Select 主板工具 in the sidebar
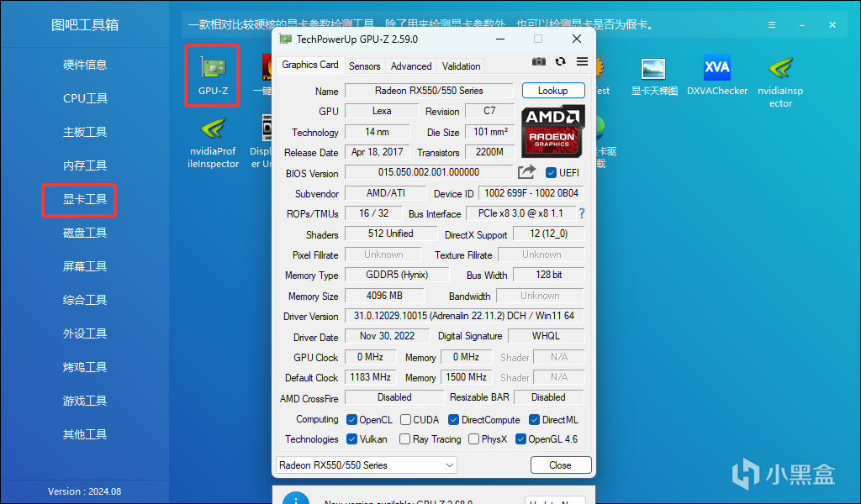Screen dimensions: 861x504 (85, 132)
